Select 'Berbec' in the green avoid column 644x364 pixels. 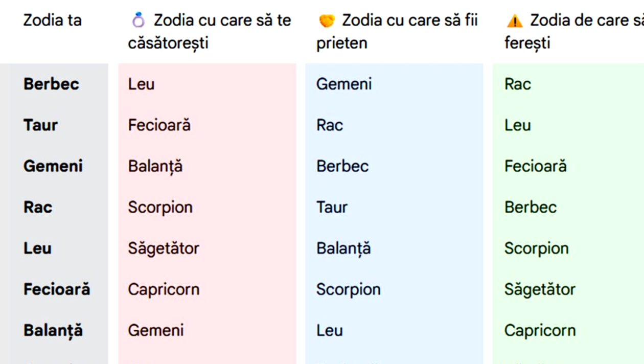coord(530,207)
